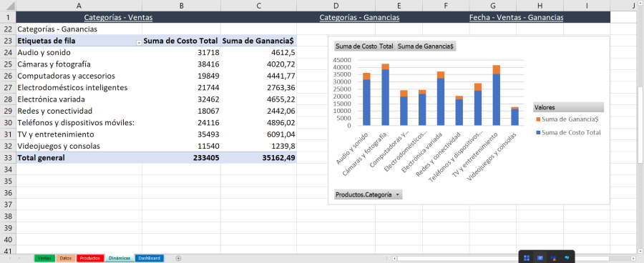
Task: Follow the Categorías - Ganancias header link
Action: click(359, 18)
